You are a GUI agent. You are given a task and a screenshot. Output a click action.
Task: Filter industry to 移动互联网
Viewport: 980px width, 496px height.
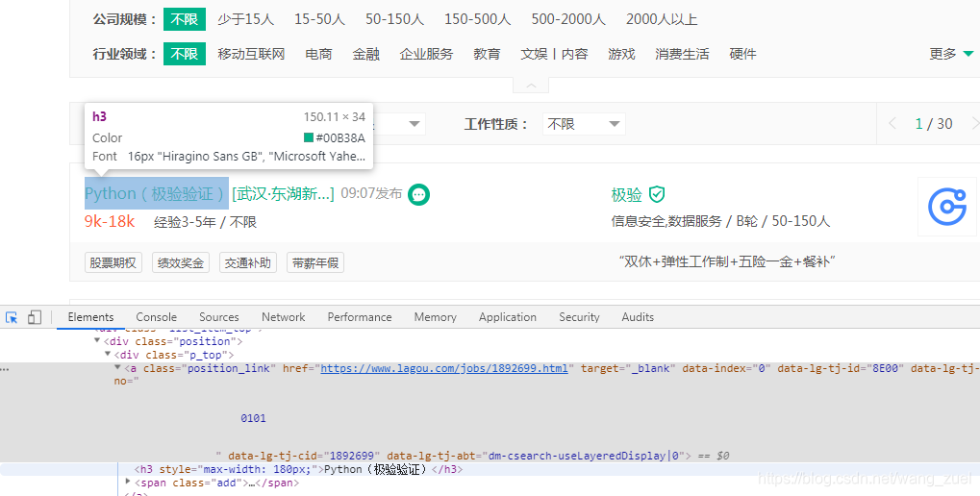click(251, 54)
